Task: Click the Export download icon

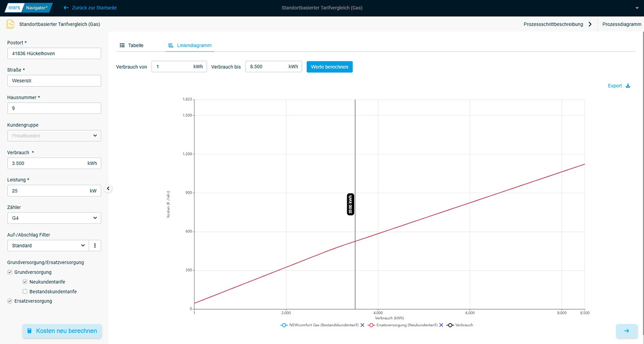Action: coord(628,86)
